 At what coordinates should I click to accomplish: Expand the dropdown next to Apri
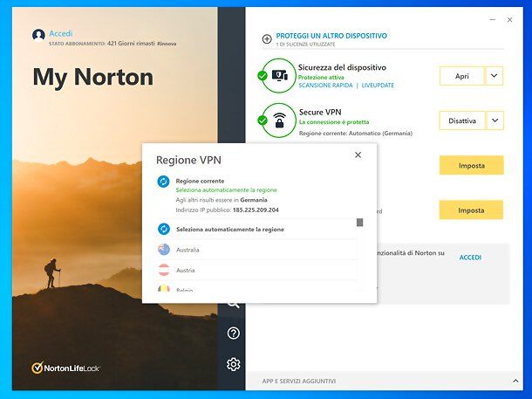(x=494, y=76)
